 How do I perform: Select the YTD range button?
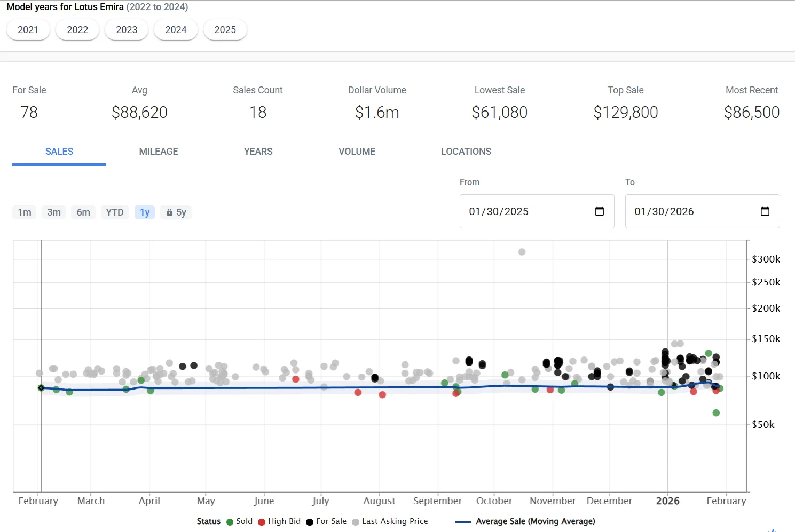[x=115, y=212]
